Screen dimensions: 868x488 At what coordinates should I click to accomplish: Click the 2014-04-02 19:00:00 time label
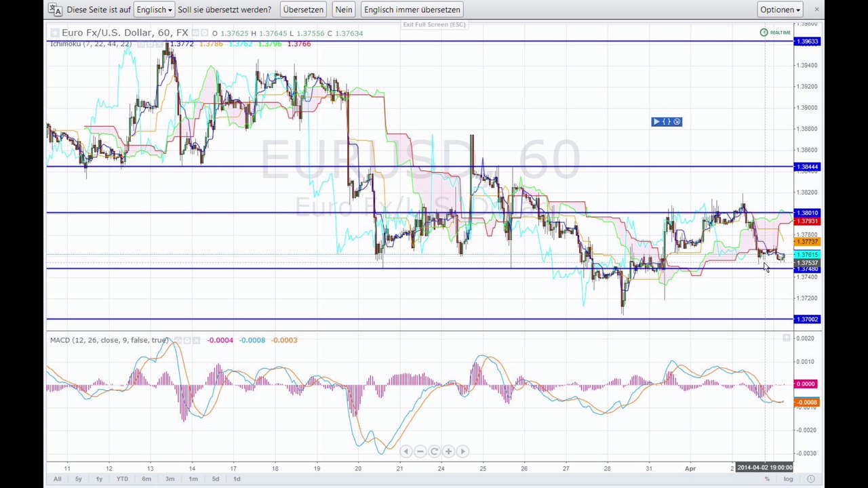click(x=764, y=468)
